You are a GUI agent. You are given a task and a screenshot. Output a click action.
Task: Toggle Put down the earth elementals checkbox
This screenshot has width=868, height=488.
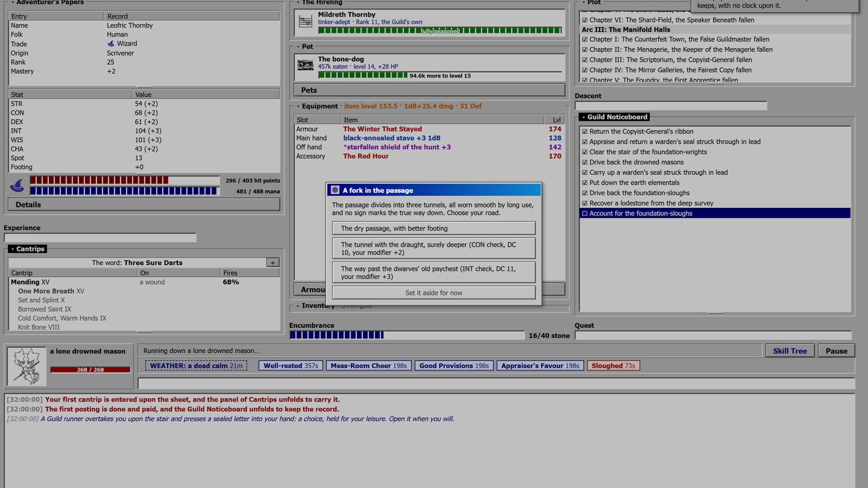coord(585,183)
